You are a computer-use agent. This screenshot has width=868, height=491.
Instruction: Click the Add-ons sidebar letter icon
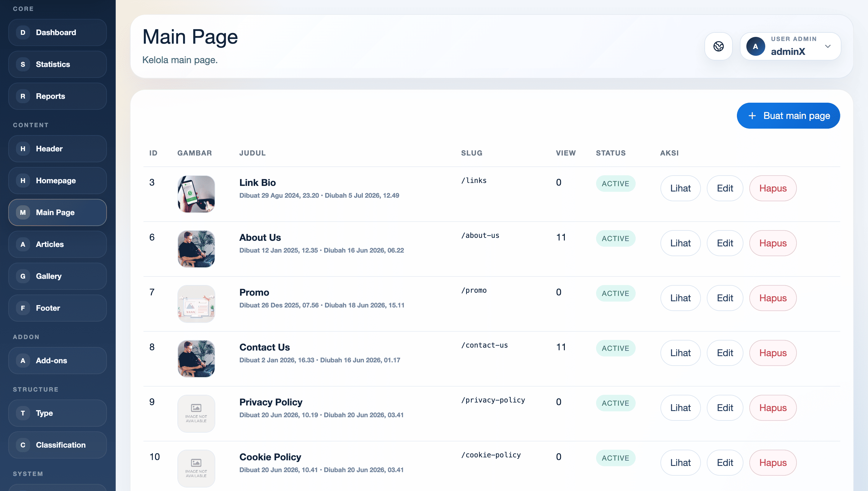[23, 361]
